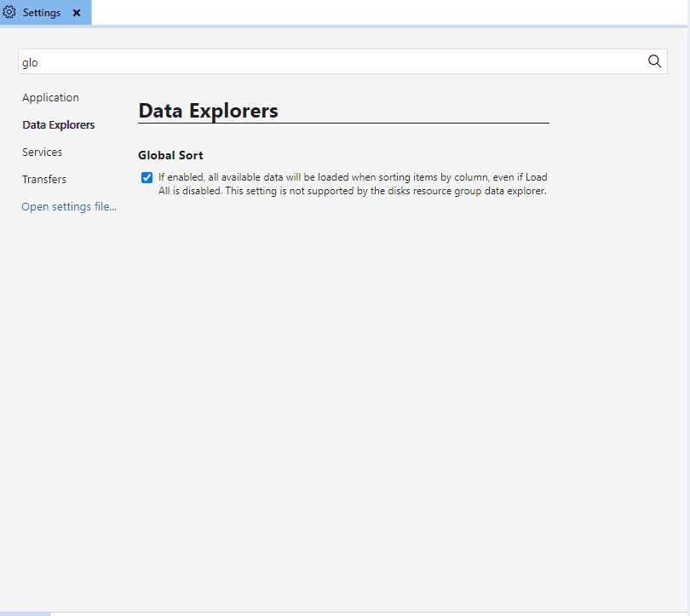Select the search text 'glo'

click(30, 61)
